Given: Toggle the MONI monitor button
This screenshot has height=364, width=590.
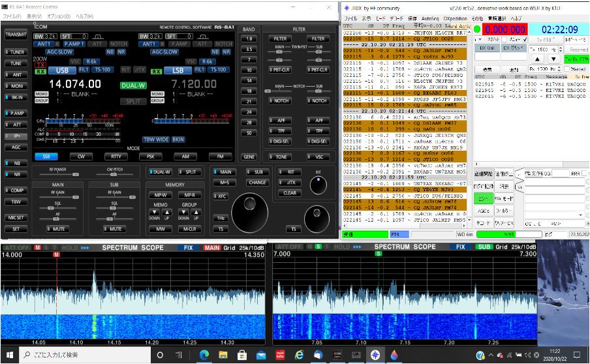Looking at the screenshot, I should tap(16, 86).
